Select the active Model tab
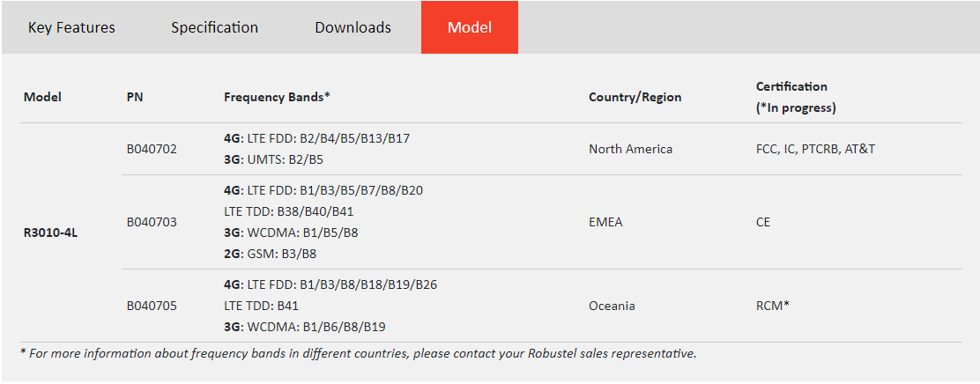980x384 pixels. pos(470,27)
